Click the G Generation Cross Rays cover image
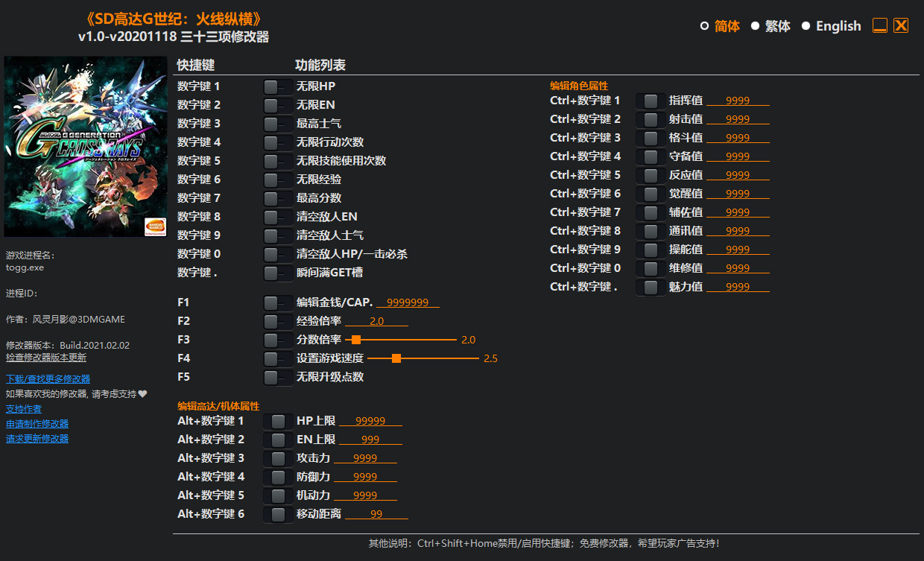Image resolution: width=924 pixels, height=561 pixels. 86,147
